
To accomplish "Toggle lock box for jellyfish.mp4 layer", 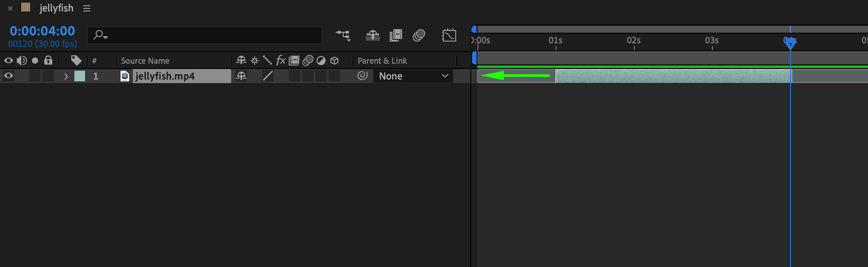I will click(48, 76).
